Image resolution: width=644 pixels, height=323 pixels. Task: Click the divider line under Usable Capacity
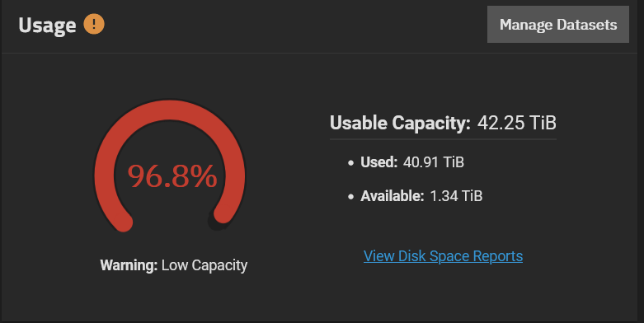coord(443,139)
